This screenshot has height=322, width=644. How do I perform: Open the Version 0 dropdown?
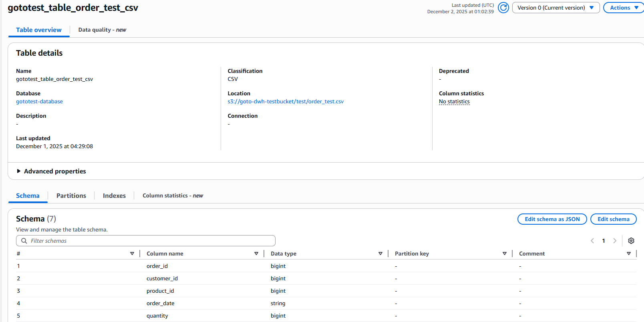pos(555,8)
